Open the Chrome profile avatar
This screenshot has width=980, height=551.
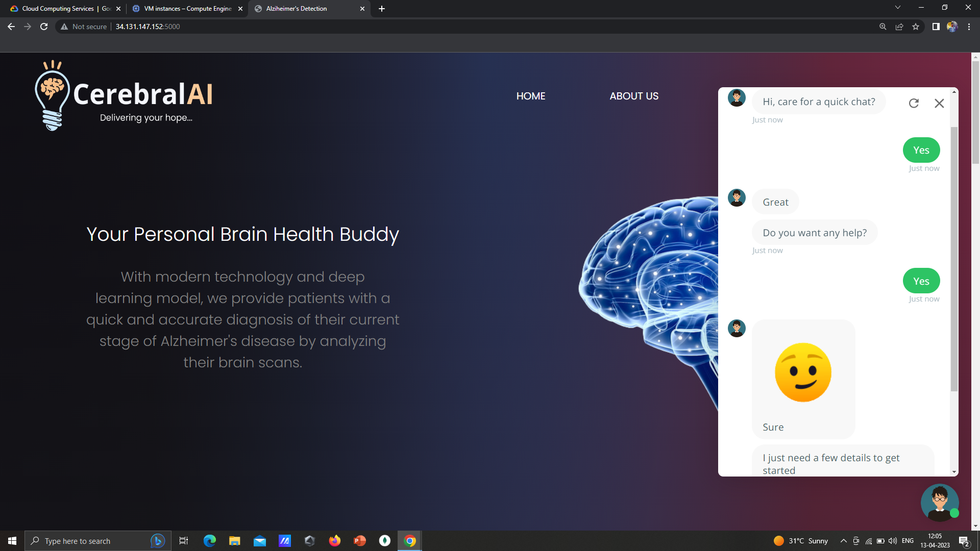(952, 27)
